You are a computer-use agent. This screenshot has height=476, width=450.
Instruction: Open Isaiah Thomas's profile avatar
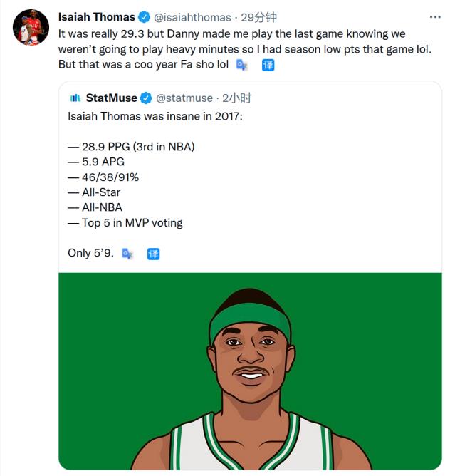tap(28, 28)
